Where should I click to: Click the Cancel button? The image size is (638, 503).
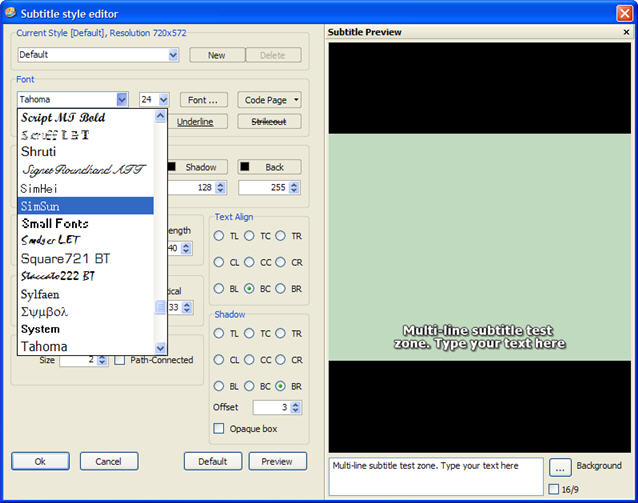pos(109,461)
